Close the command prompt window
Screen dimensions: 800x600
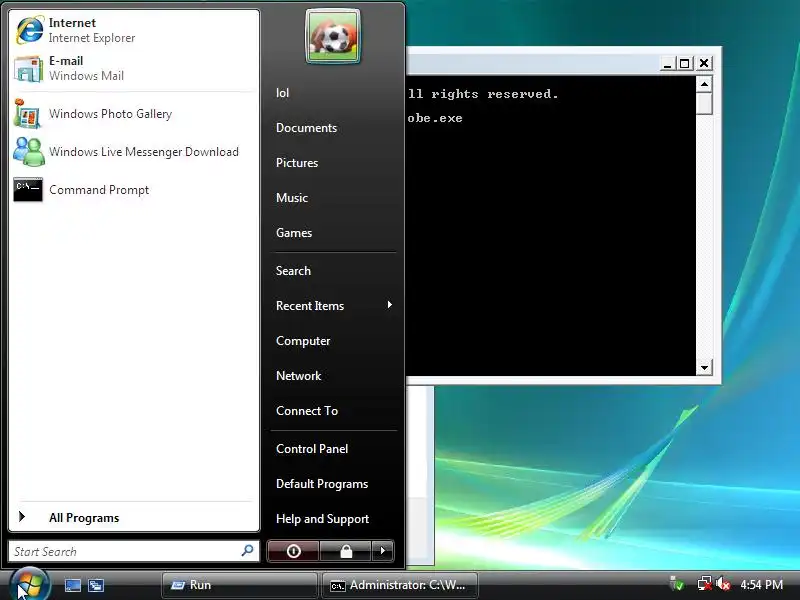pyautogui.click(x=704, y=63)
